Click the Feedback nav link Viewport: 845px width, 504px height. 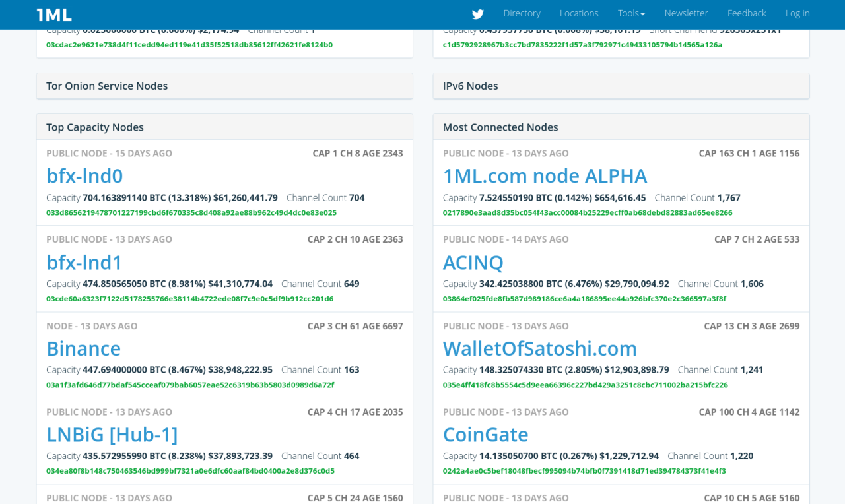(x=747, y=13)
